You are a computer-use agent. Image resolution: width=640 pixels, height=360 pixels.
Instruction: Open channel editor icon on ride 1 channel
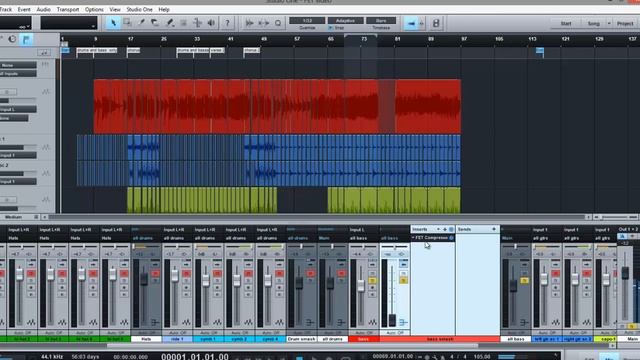coord(186,322)
